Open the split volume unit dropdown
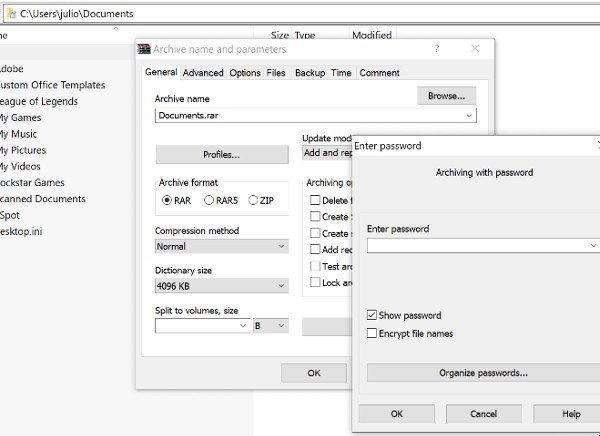600x436 pixels. [281, 326]
